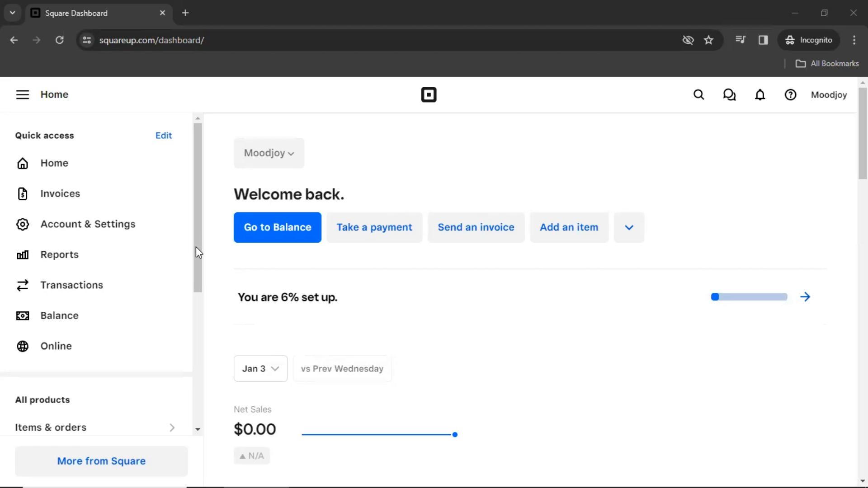868x488 pixels.
Task: Click the Home menu item
Action: [x=54, y=163]
